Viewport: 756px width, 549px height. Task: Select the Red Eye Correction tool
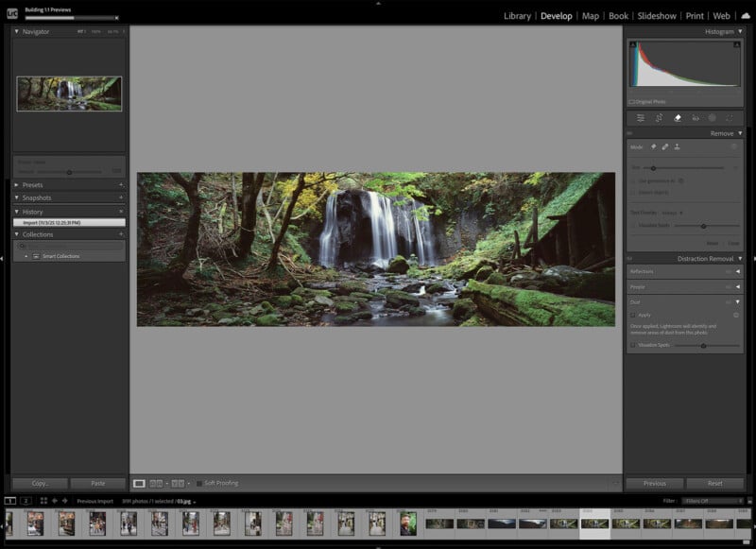pos(695,118)
